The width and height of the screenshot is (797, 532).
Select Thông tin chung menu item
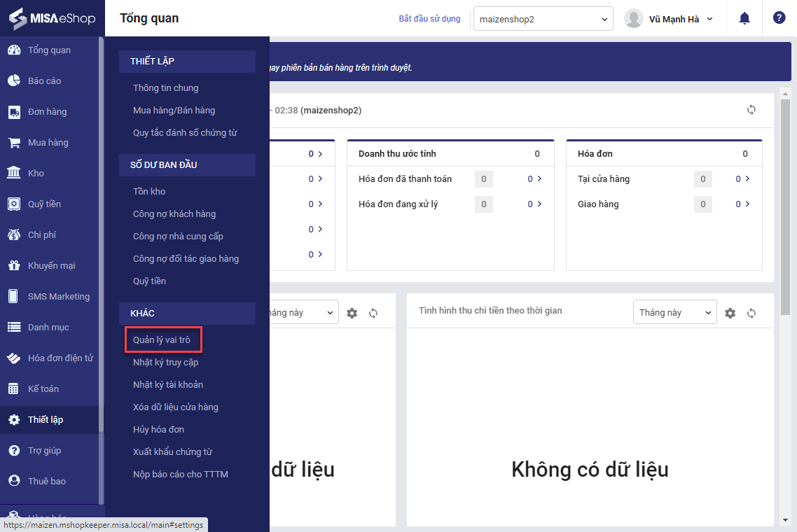point(166,88)
